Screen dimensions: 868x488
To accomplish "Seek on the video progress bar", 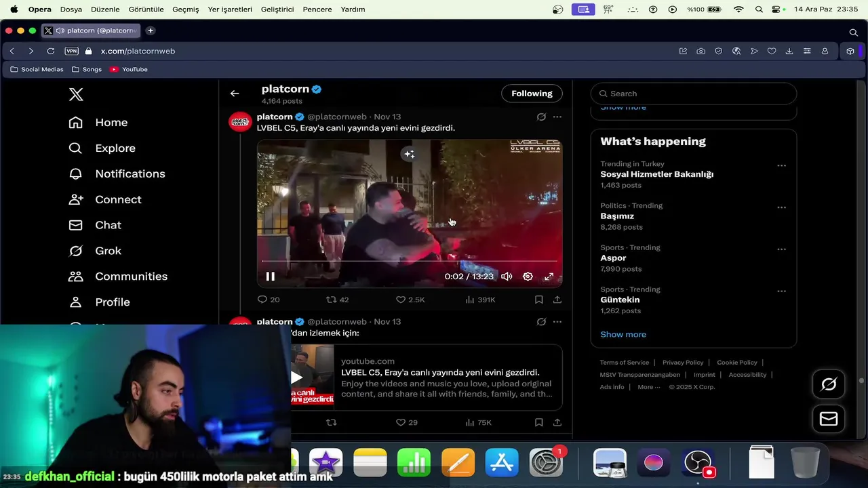I will [410, 261].
